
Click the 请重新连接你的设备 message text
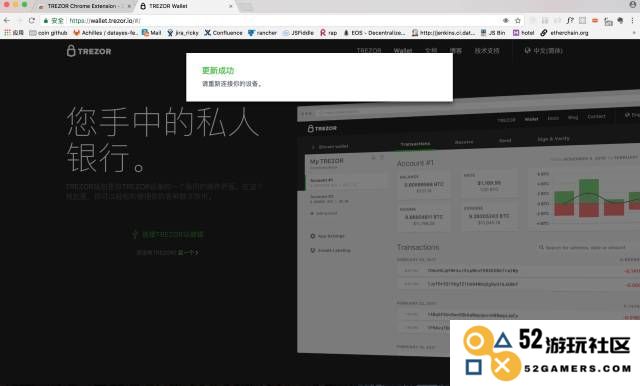point(232,84)
